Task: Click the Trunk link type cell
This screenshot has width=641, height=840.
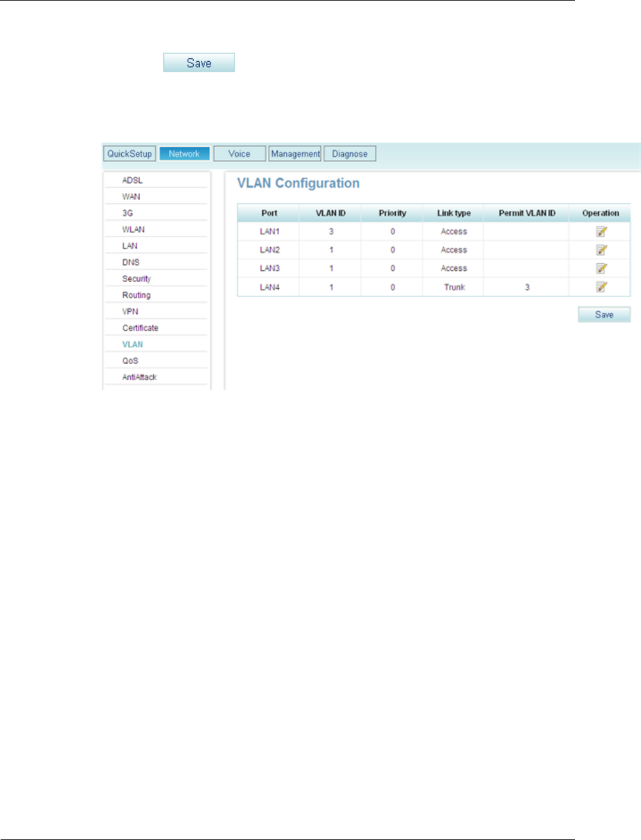Action: coord(454,287)
